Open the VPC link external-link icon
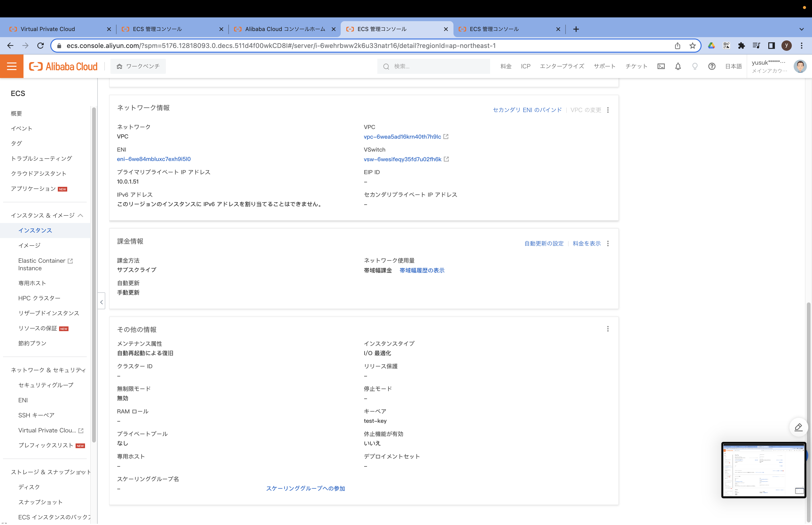Image resolution: width=812 pixels, height=525 pixels. click(x=446, y=136)
